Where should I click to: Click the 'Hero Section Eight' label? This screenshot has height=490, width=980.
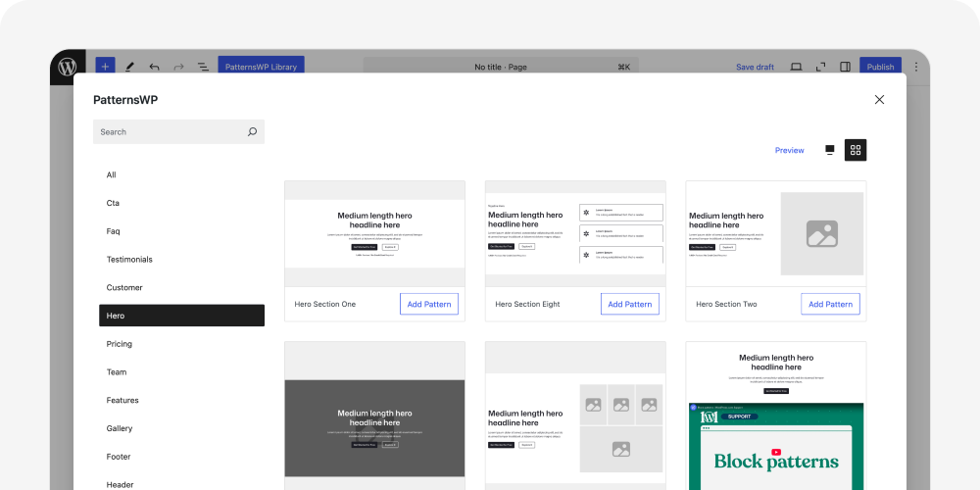[x=527, y=305]
